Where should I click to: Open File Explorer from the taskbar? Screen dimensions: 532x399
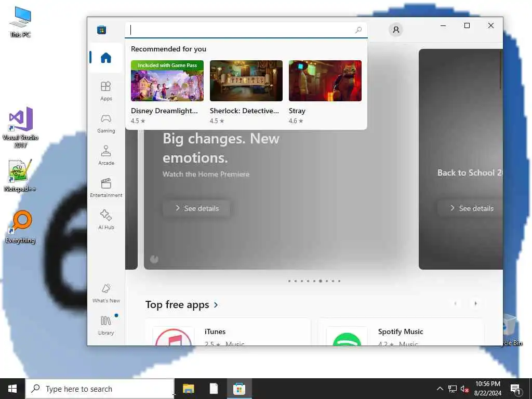click(188, 389)
